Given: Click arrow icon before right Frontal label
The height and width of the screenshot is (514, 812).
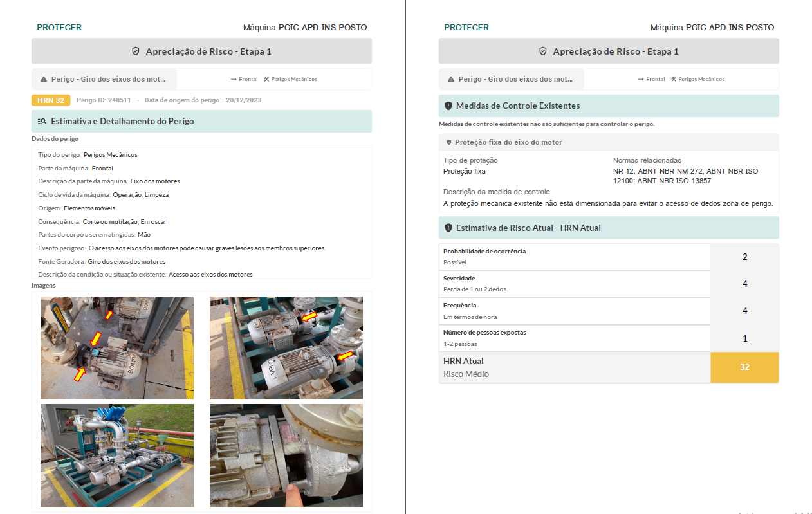Looking at the screenshot, I should pos(641,80).
